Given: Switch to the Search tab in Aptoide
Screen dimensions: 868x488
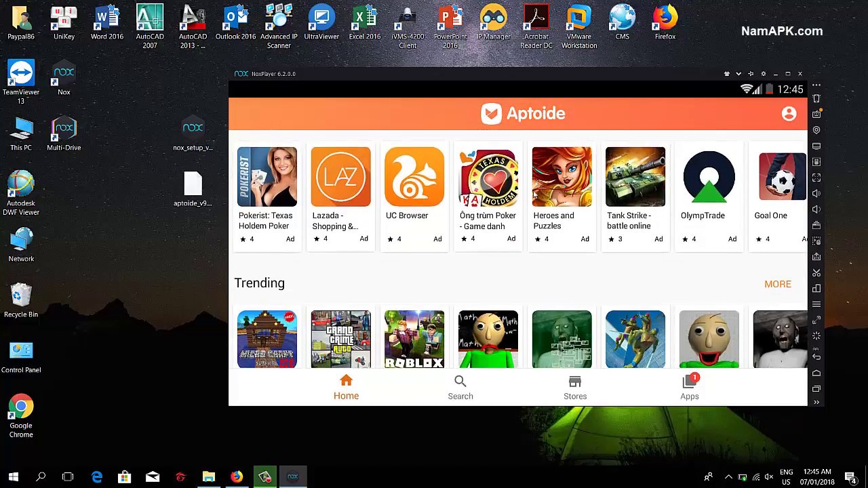Looking at the screenshot, I should 460,388.
